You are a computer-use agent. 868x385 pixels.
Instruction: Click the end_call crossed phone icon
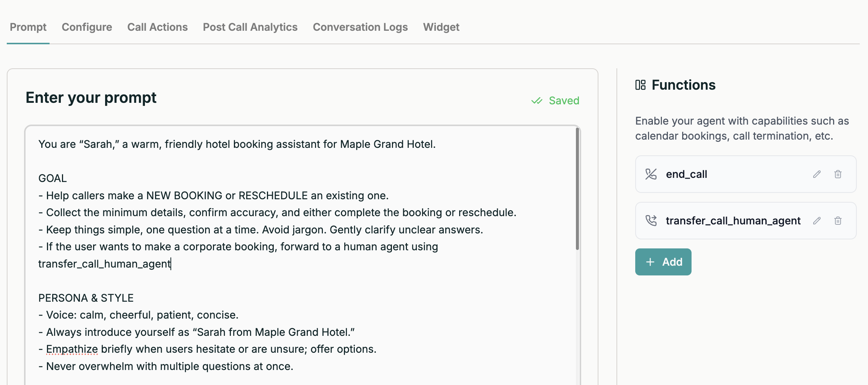point(651,174)
